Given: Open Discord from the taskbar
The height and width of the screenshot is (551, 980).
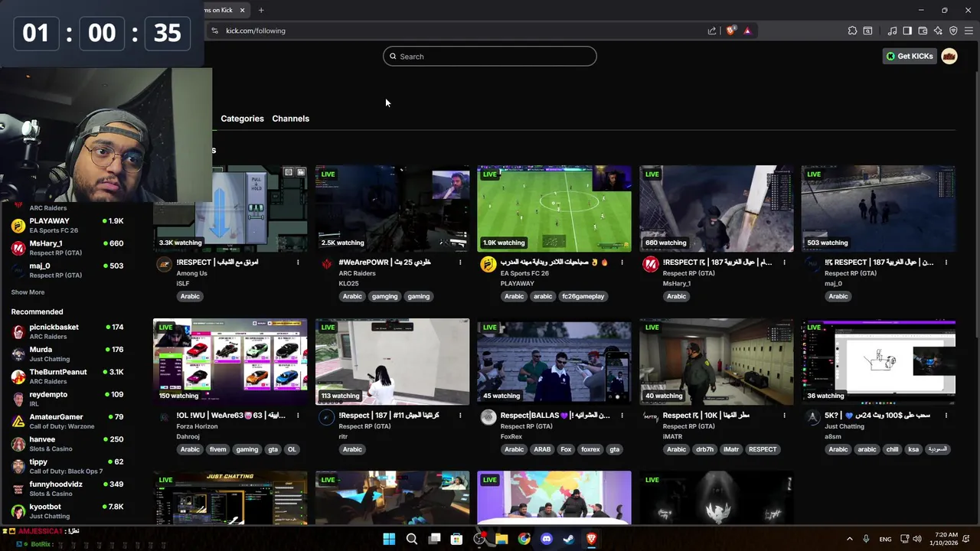Looking at the screenshot, I should tap(547, 539).
